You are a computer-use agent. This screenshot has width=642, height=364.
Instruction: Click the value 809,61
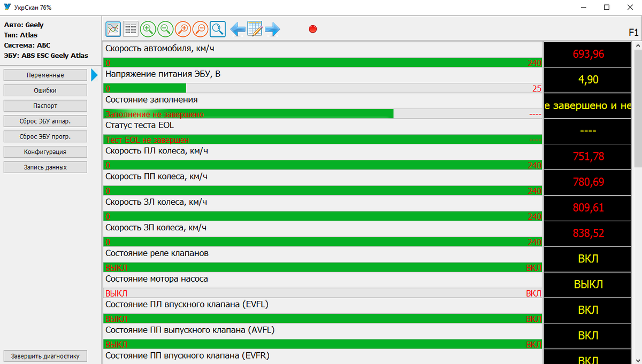pos(588,208)
